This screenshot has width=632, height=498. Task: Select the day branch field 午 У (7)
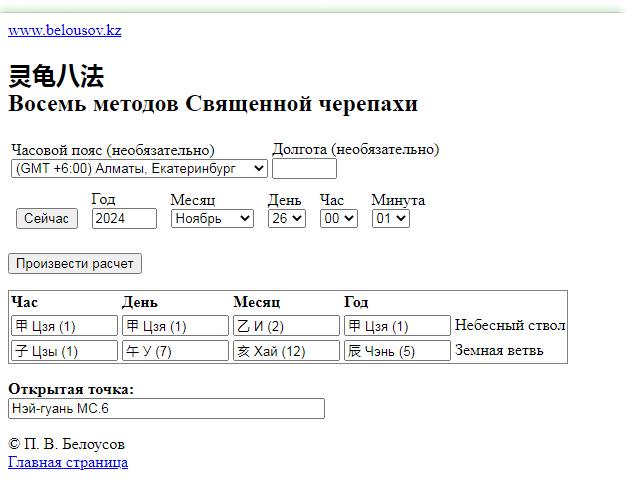click(175, 351)
